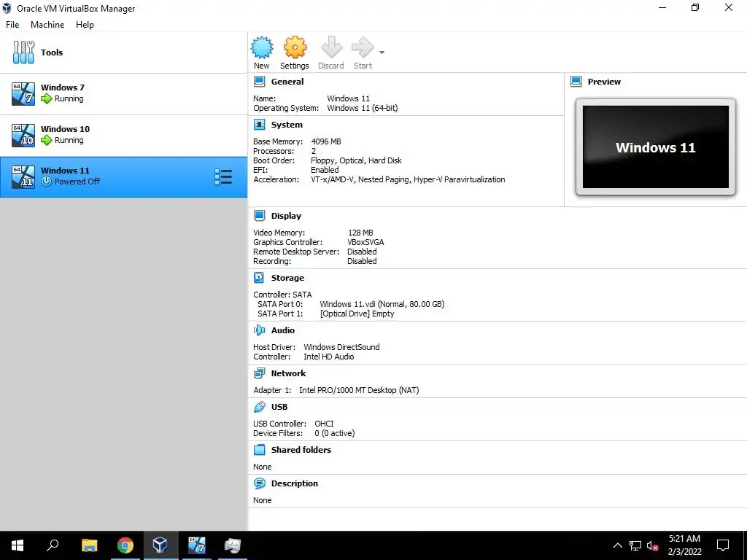Click the 4096 MB base memory value

326,141
